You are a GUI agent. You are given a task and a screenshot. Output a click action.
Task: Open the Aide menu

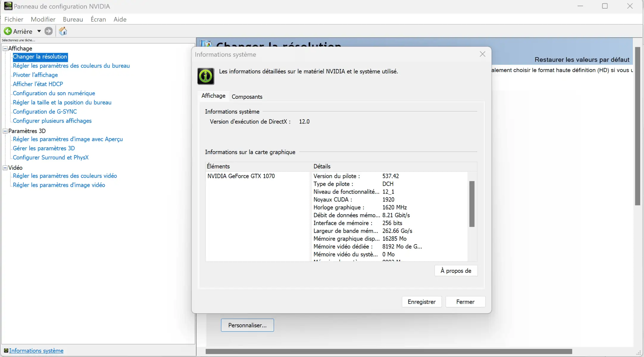click(120, 19)
